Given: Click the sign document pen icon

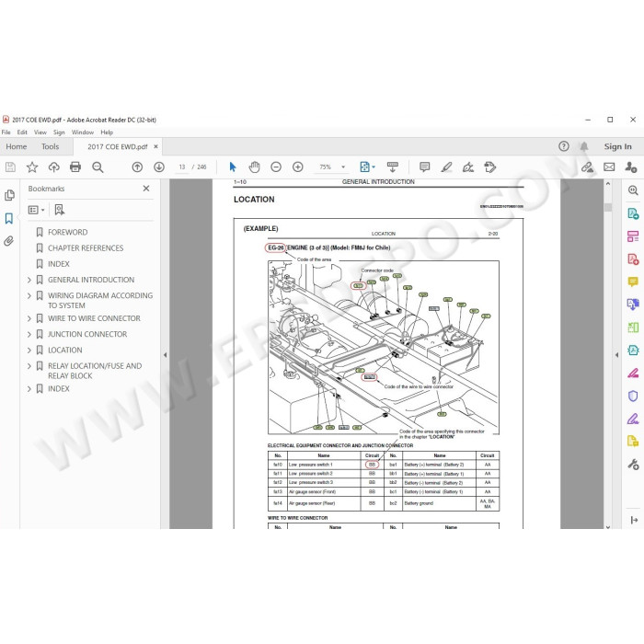Looking at the screenshot, I should click(x=468, y=167).
